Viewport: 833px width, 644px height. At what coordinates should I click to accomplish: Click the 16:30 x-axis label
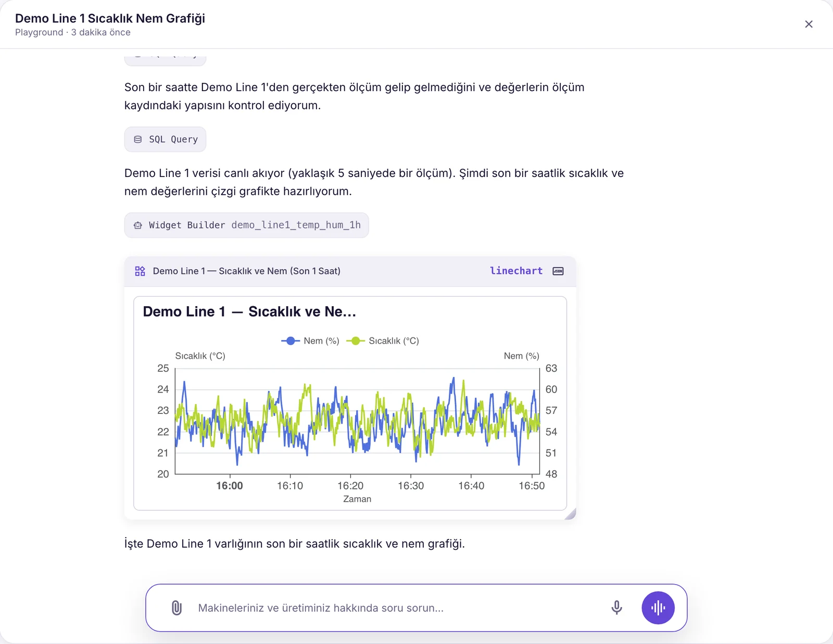pos(411,486)
